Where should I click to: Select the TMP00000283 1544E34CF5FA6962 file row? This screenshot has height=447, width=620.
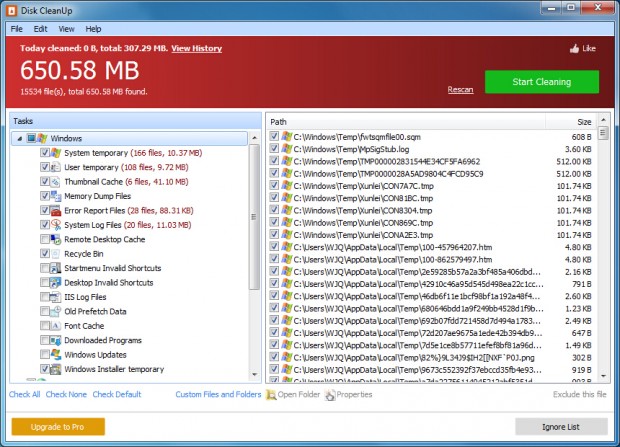click(431, 161)
